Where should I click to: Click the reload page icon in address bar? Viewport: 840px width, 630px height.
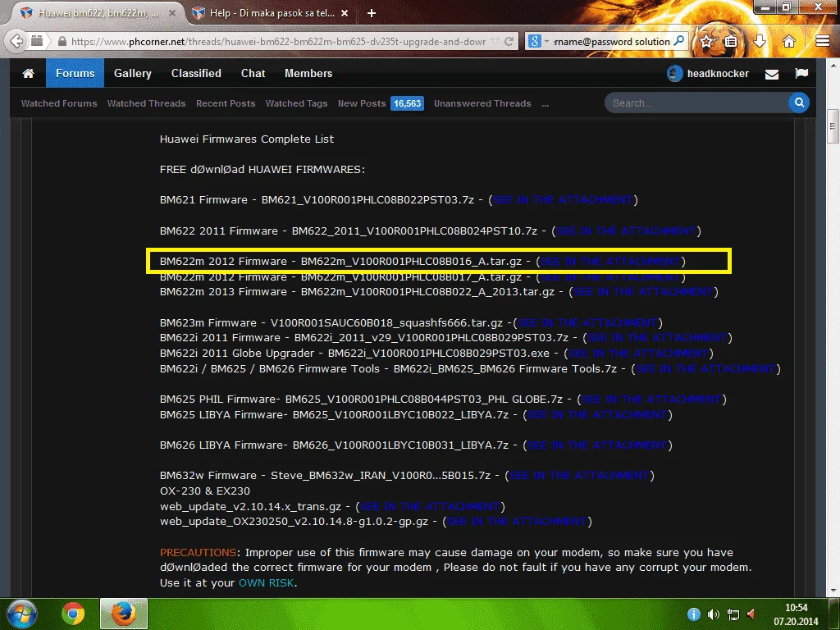pyautogui.click(x=509, y=41)
